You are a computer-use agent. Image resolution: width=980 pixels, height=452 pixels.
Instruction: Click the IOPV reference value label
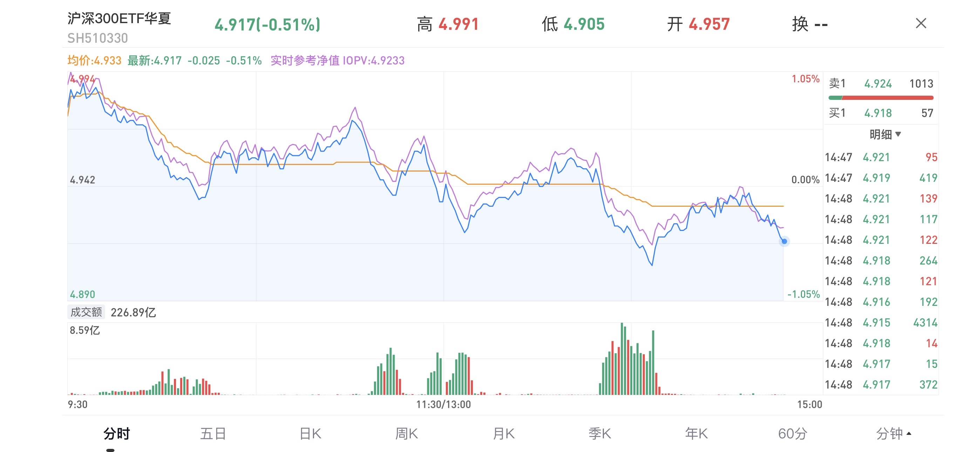[338, 61]
